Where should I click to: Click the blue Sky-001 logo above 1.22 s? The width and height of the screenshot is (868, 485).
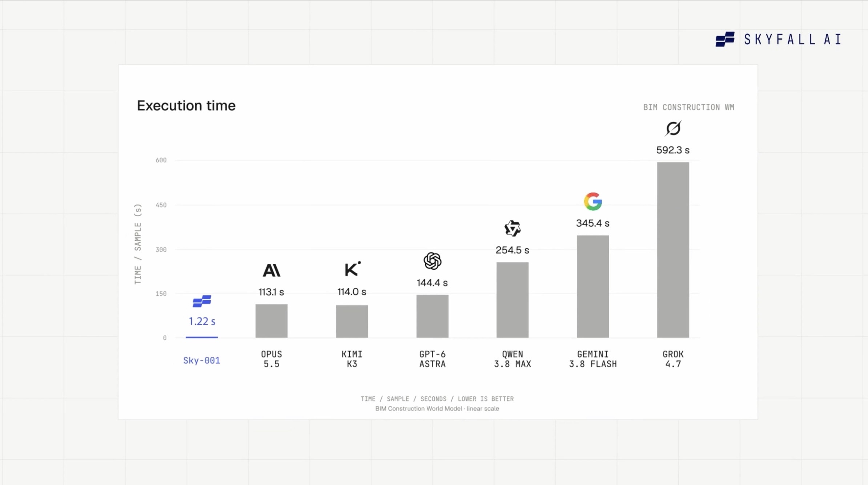[x=202, y=301]
